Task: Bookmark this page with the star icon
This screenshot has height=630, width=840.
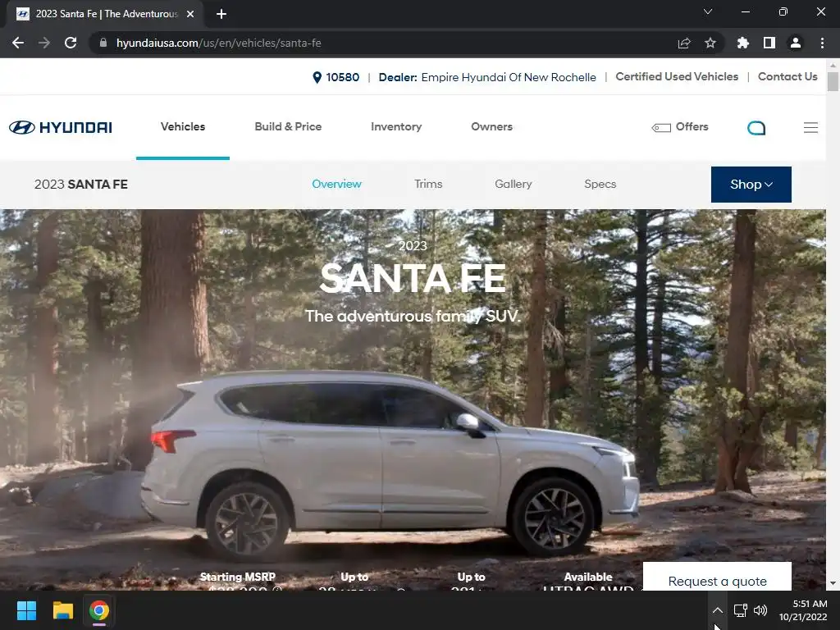Action: pyautogui.click(x=710, y=43)
